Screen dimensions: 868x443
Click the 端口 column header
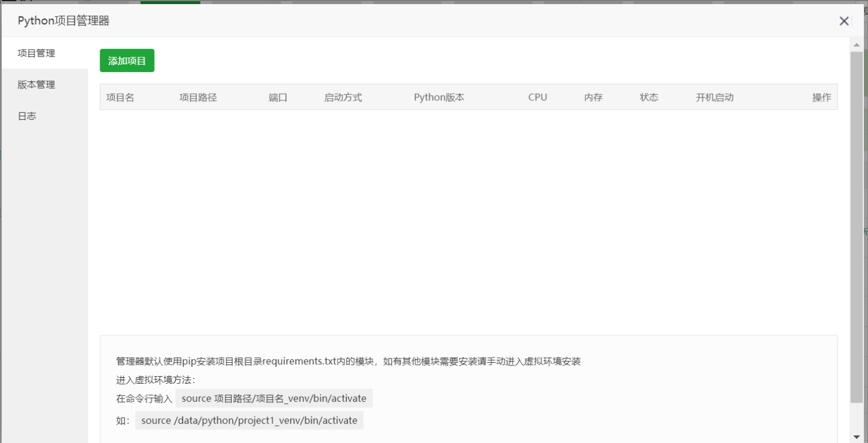(x=277, y=97)
